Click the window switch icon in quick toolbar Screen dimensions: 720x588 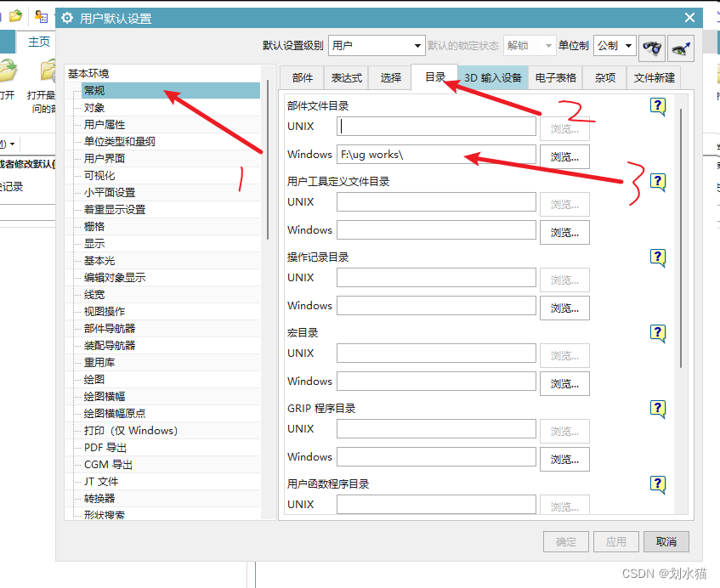(42, 16)
